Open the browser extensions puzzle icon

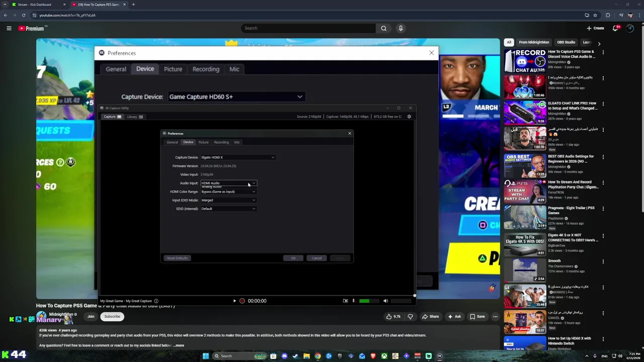coord(608,15)
